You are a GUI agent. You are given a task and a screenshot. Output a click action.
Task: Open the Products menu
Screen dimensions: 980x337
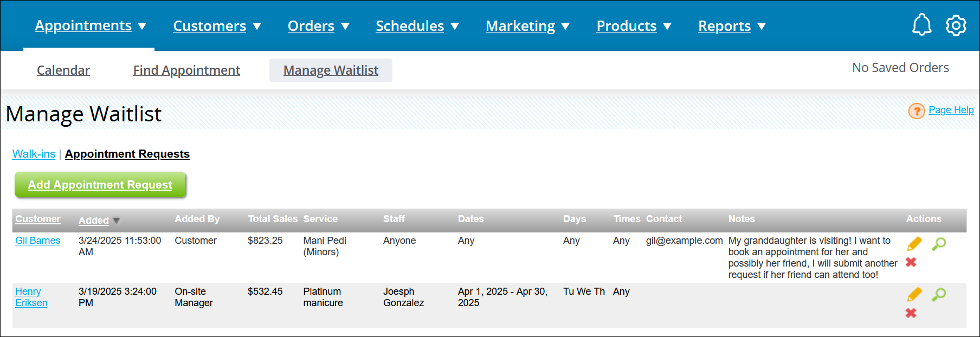[627, 25]
